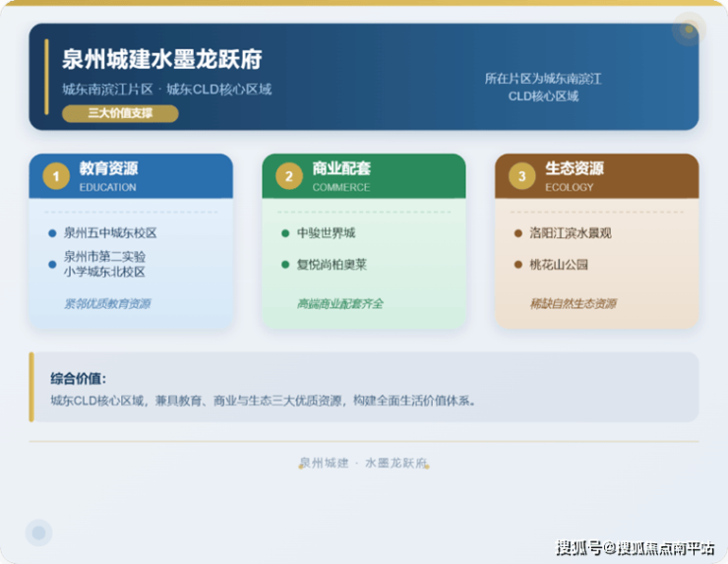
Task: Select the 商业配套 COMMERCE card header
Action: coord(364,176)
